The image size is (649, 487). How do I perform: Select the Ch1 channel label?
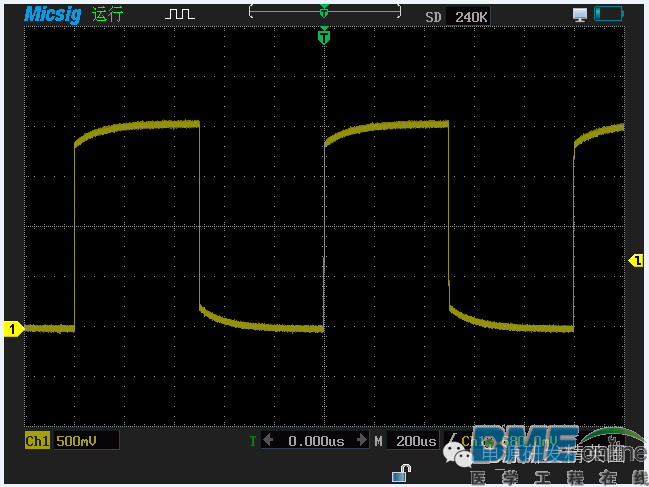click(37, 441)
